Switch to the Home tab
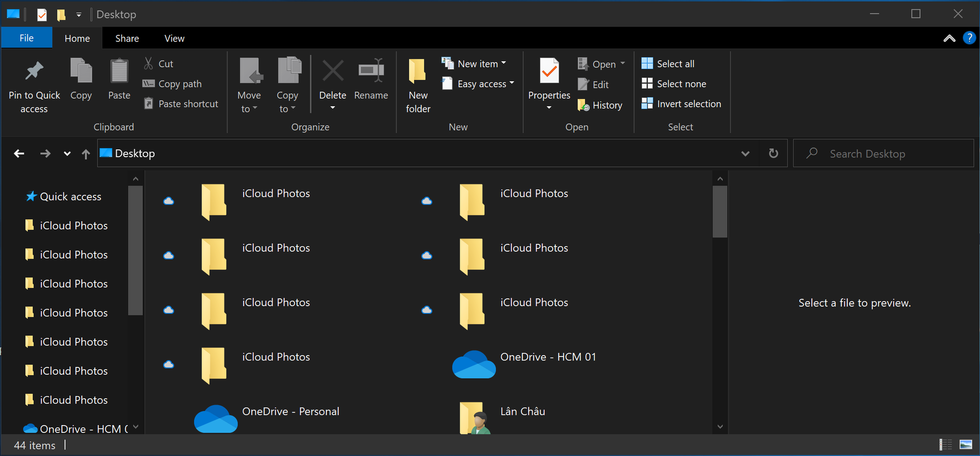The image size is (980, 456). [77, 38]
